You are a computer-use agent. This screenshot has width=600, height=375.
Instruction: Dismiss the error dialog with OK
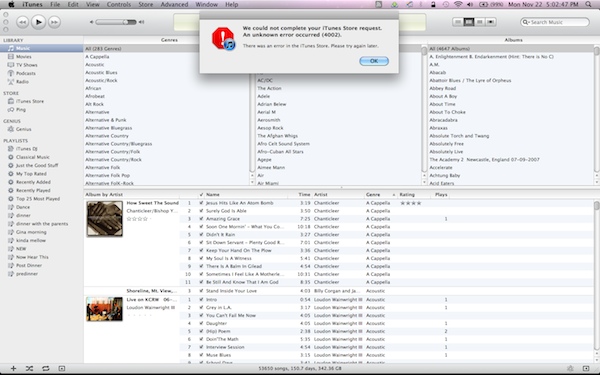[x=374, y=61]
